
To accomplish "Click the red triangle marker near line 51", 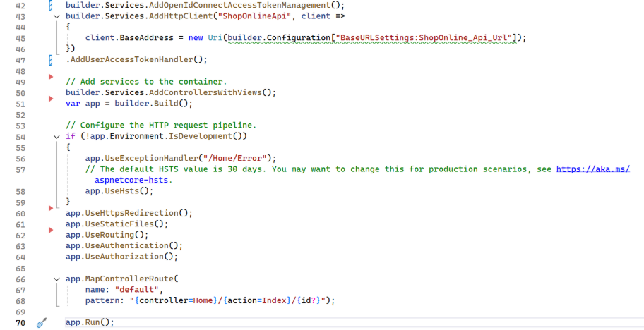I will [50, 99].
